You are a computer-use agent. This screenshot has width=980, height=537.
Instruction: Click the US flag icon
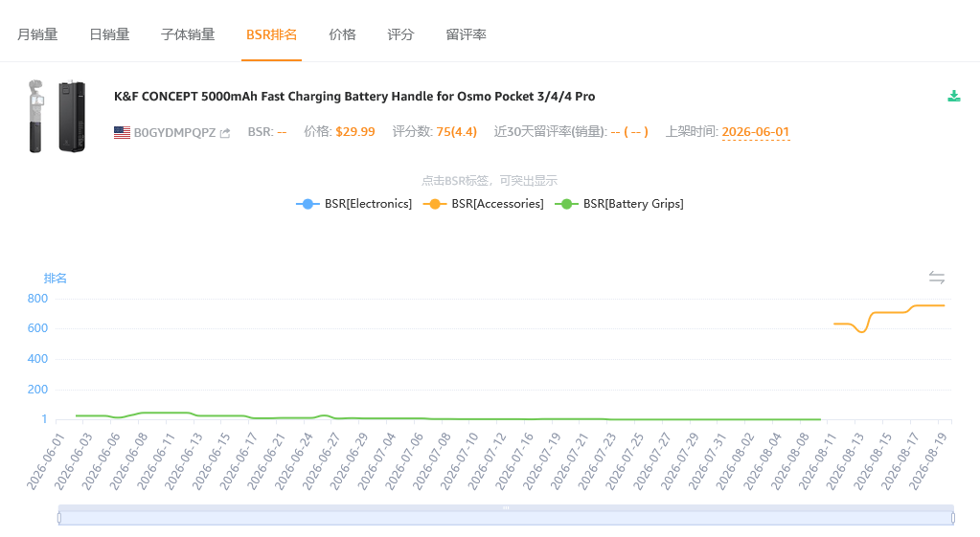click(x=122, y=132)
